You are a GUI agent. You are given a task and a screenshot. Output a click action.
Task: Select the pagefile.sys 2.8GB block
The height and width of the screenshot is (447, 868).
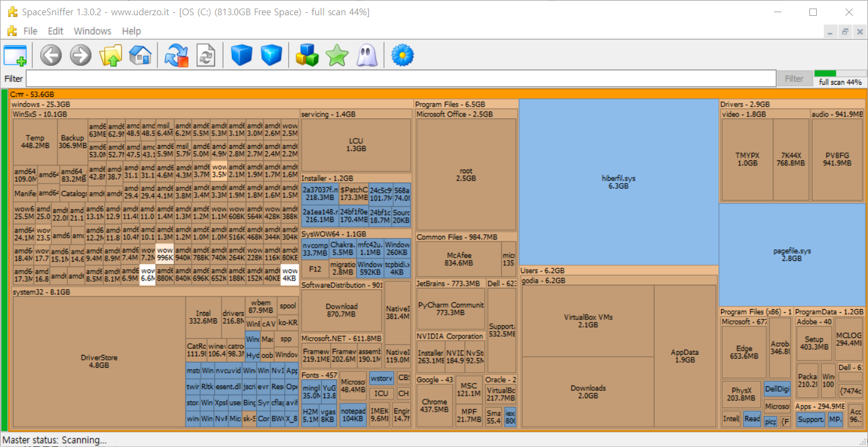coord(792,254)
